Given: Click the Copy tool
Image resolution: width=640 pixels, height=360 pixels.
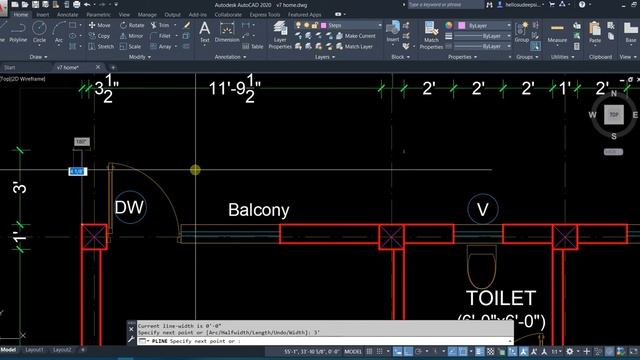Looking at the screenshot, I should tap(100, 36).
